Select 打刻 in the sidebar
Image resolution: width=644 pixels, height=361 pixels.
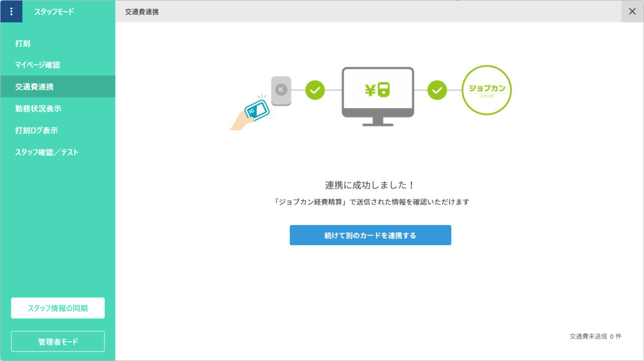pos(58,43)
